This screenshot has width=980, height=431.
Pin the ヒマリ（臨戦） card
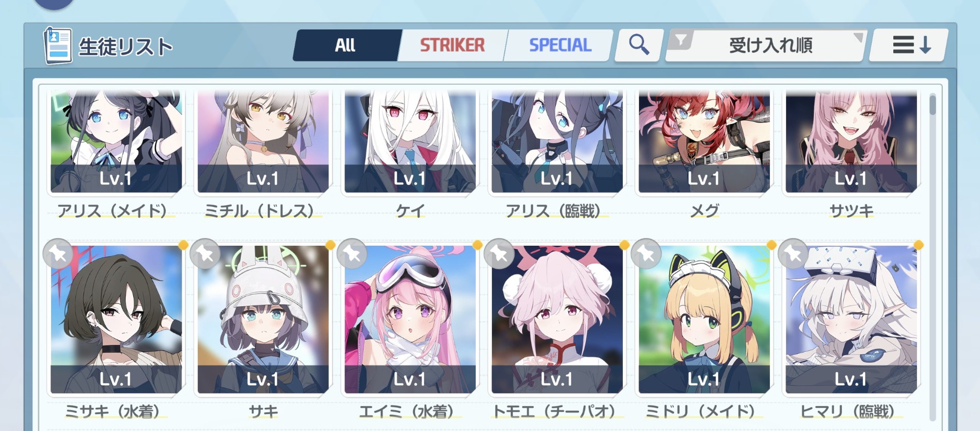point(793,253)
